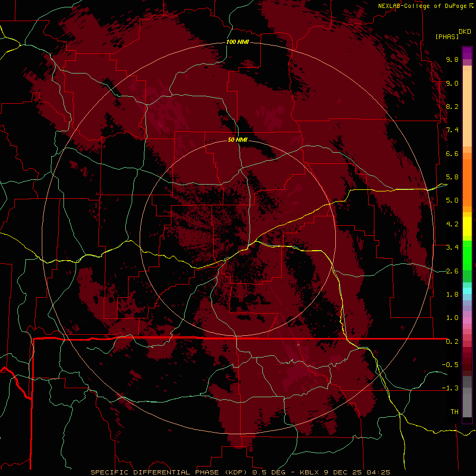Click the 'TH' threshold label on scale
The height and width of the screenshot is (476, 476).
coord(454,412)
